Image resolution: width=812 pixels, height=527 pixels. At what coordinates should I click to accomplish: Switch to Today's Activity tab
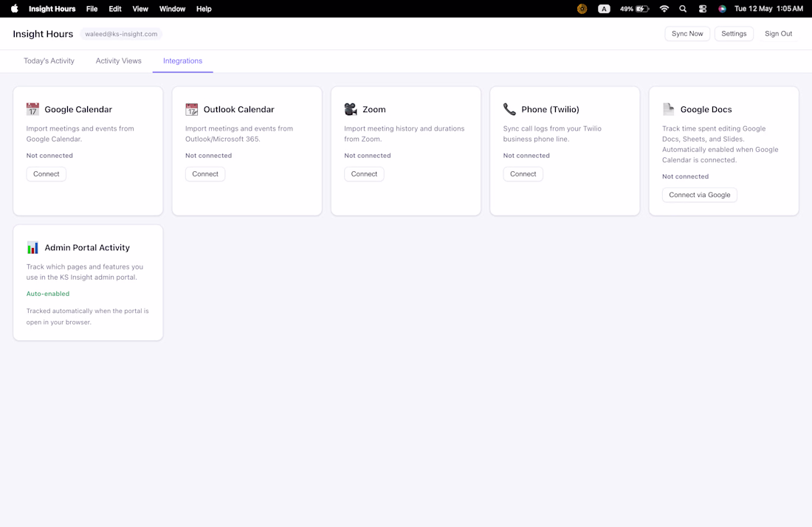(49, 61)
